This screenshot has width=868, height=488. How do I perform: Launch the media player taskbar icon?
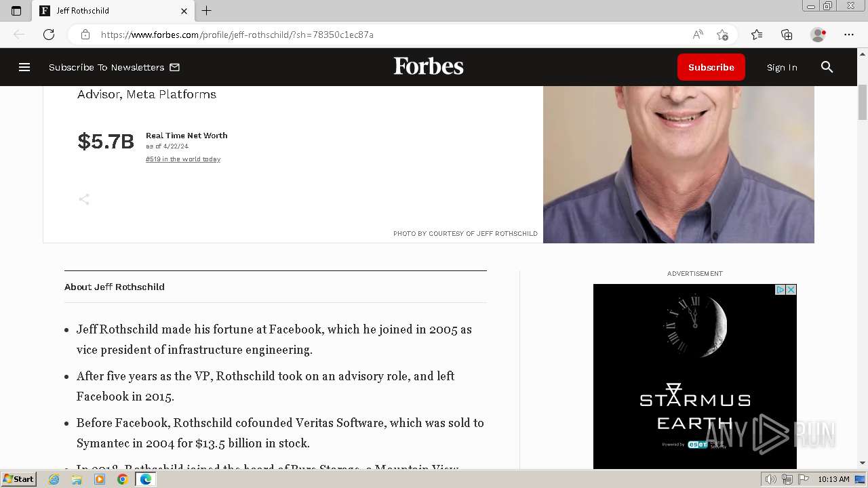pos(100,479)
